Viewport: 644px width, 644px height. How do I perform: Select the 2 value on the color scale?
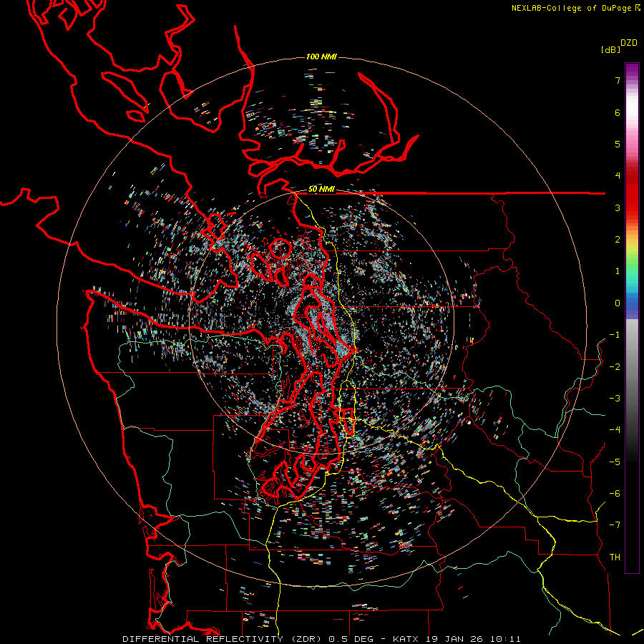click(x=618, y=240)
